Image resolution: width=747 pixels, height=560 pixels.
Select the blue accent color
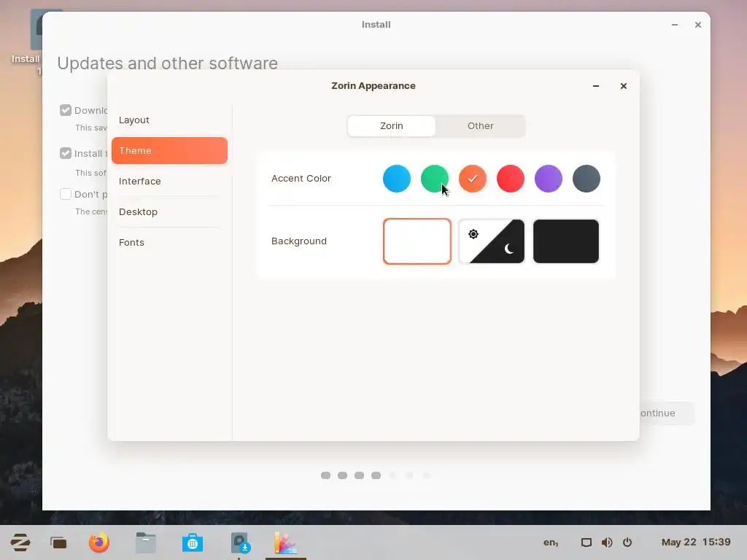[x=396, y=179]
